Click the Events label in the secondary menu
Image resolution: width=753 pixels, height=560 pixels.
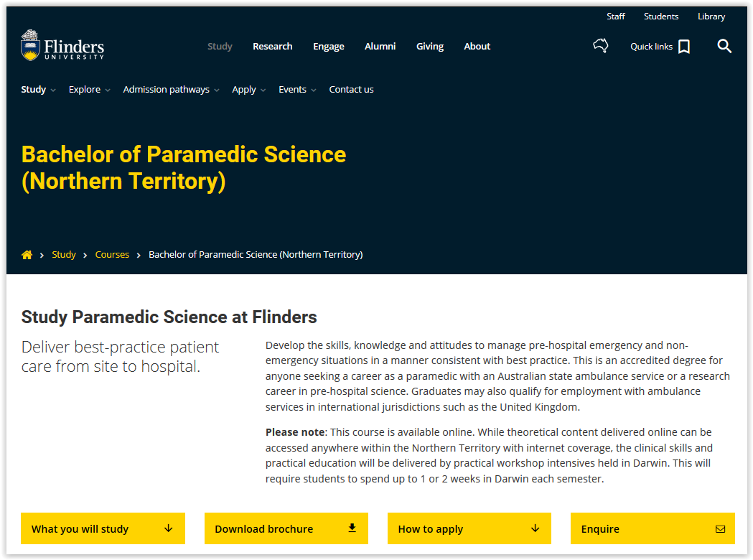[x=292, y=89]
